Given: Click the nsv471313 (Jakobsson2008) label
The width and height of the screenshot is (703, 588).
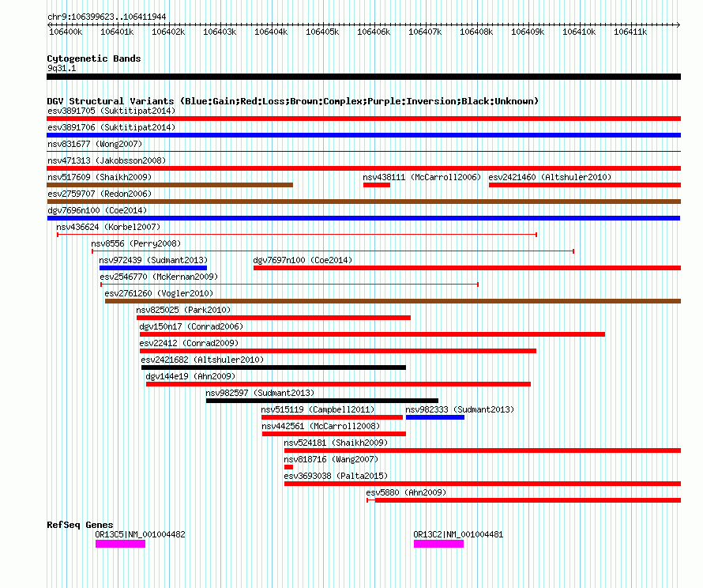Looking at the screenshot, I should [x=107, y=160].
